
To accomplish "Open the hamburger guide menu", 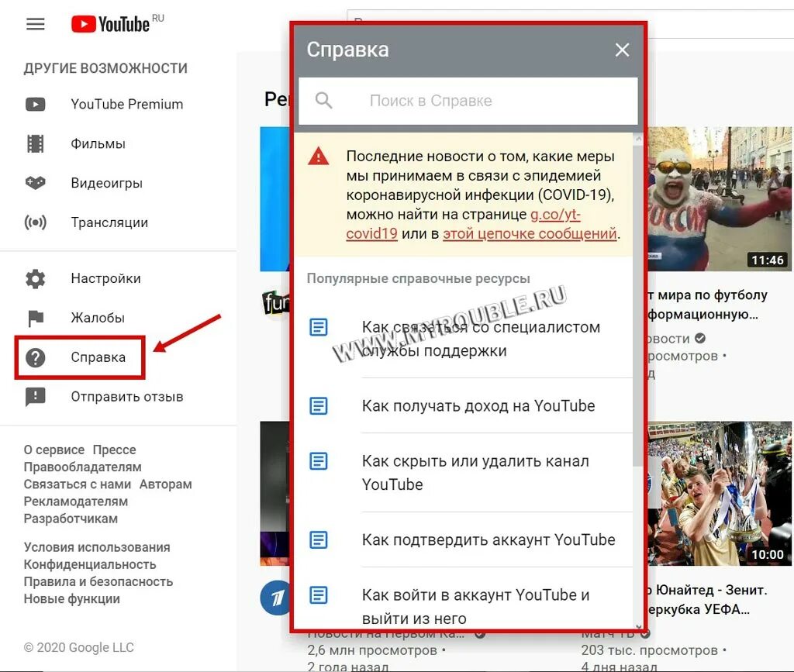I will tap(36, 24).
